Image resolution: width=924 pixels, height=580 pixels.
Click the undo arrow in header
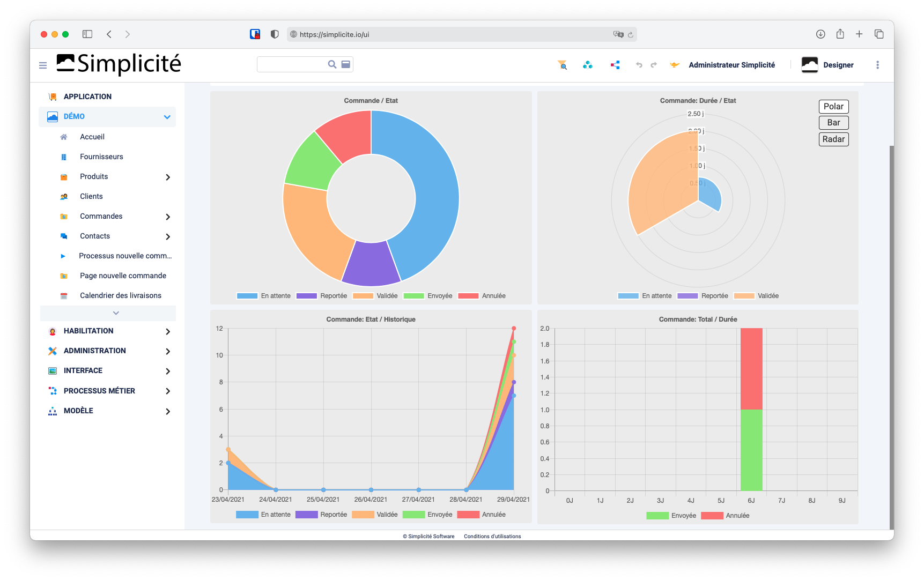point(639,65)
